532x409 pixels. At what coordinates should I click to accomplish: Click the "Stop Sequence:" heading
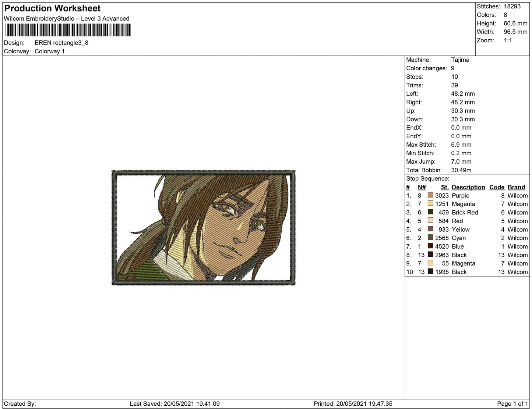point(428,178)
